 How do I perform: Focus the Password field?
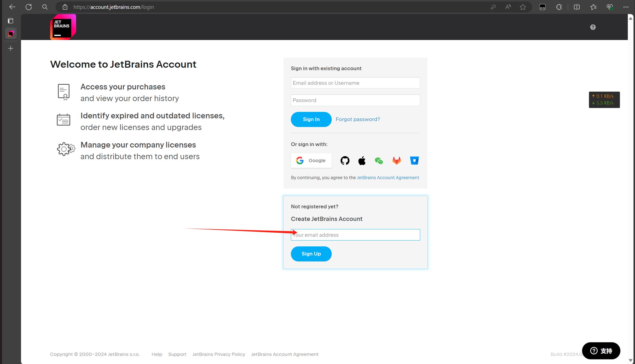355,100
